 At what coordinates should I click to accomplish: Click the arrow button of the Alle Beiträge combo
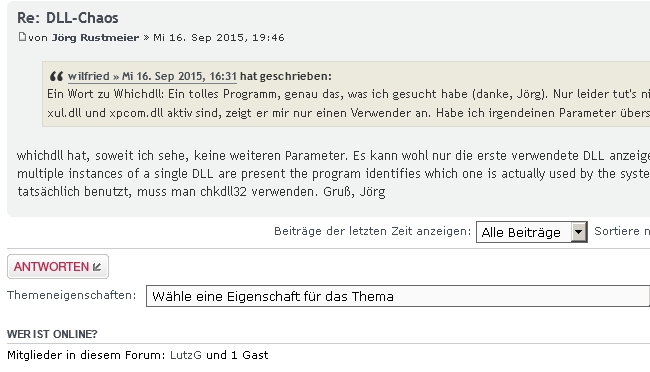coord(579,232)
